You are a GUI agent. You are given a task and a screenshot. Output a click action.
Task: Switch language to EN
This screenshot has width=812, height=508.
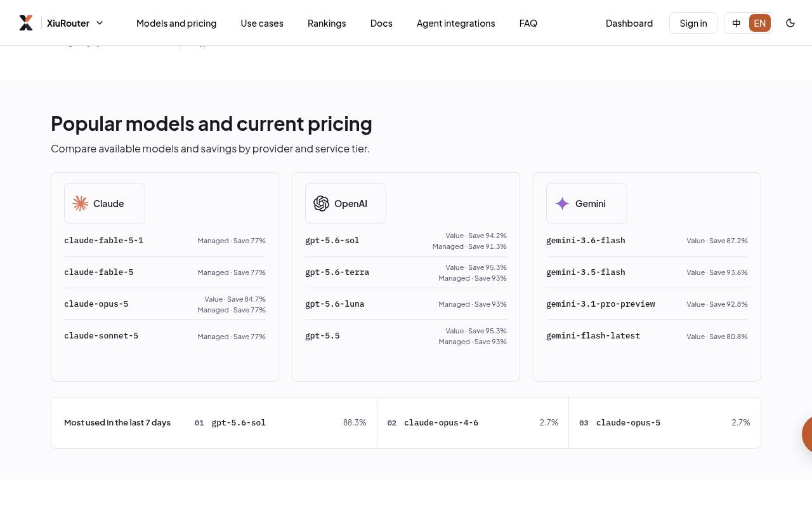(x=760, y=23)
